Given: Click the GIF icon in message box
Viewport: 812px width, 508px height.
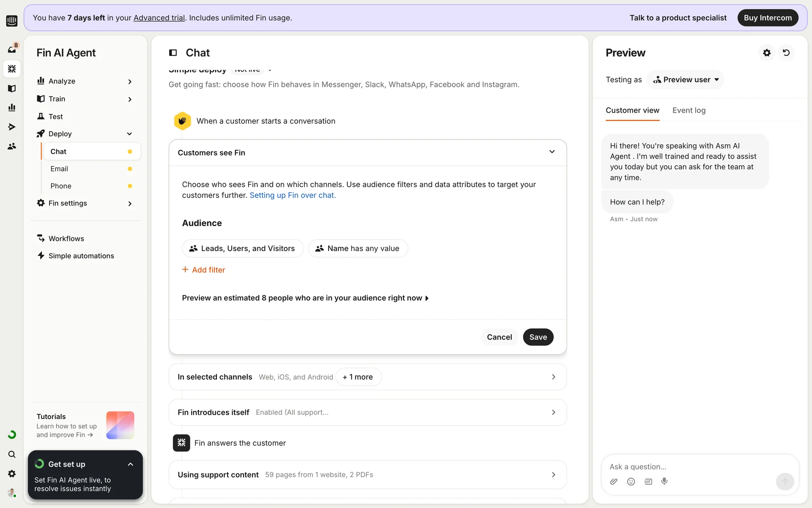Looking at the screenshot, I should pyautogui.click(x=648, y=481).
